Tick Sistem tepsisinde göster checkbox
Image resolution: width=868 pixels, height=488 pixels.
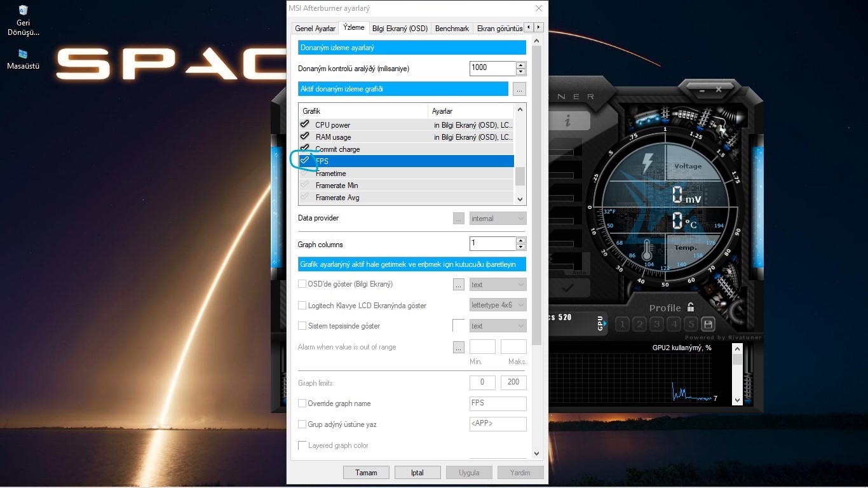[302, 326]
